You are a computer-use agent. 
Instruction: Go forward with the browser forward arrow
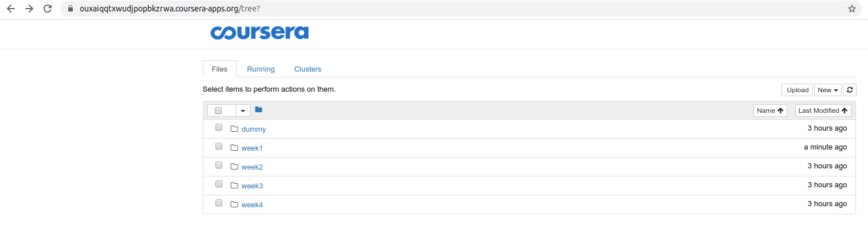pos(29,9)
